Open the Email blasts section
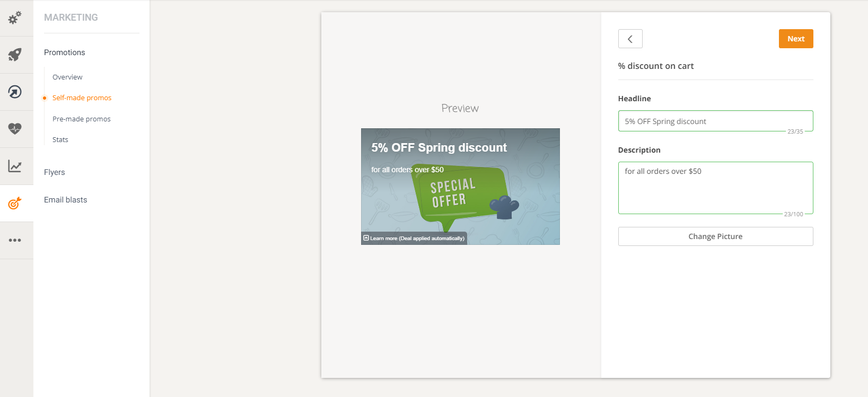Viewport: 868px width, 397px height. click(66, 200)
